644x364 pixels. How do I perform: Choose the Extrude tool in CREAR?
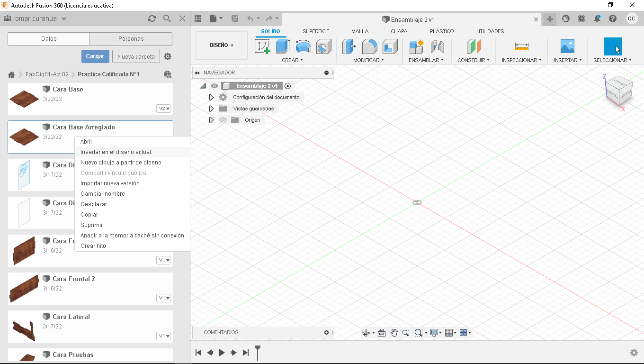(x=283, y=46)
